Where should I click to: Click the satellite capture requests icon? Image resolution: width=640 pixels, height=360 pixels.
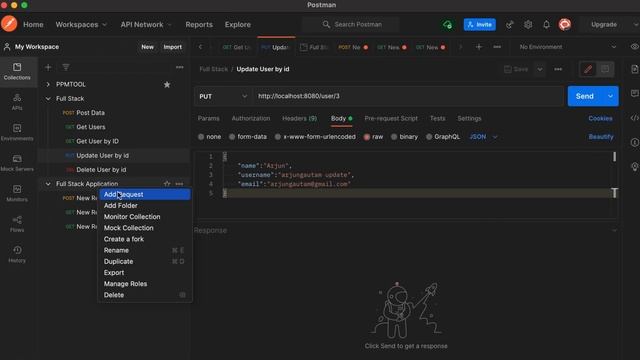point(509,24)
